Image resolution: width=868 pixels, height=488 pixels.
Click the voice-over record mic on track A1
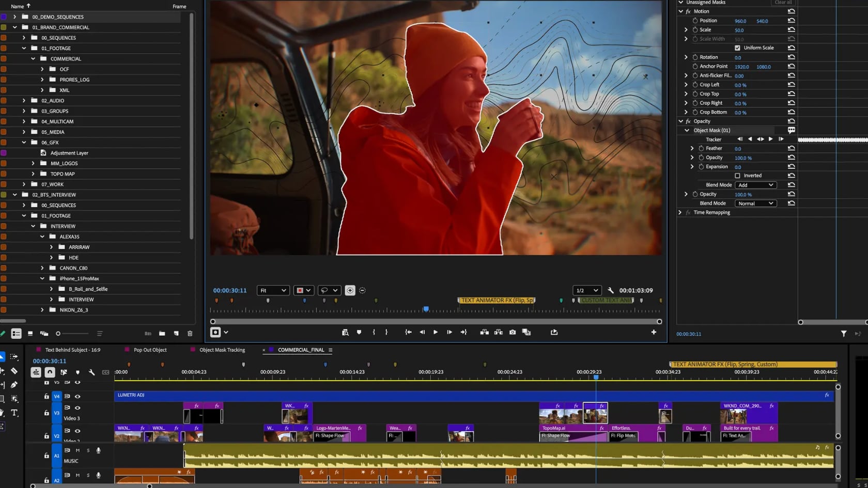pos(98,450)
